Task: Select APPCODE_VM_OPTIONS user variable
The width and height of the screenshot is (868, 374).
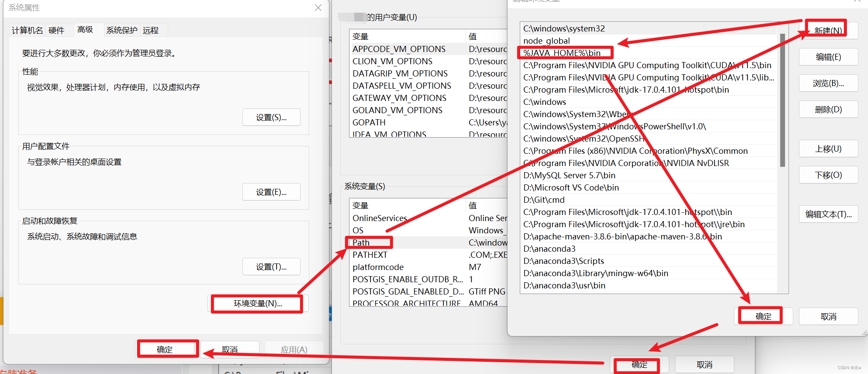Action: [428, 49]
